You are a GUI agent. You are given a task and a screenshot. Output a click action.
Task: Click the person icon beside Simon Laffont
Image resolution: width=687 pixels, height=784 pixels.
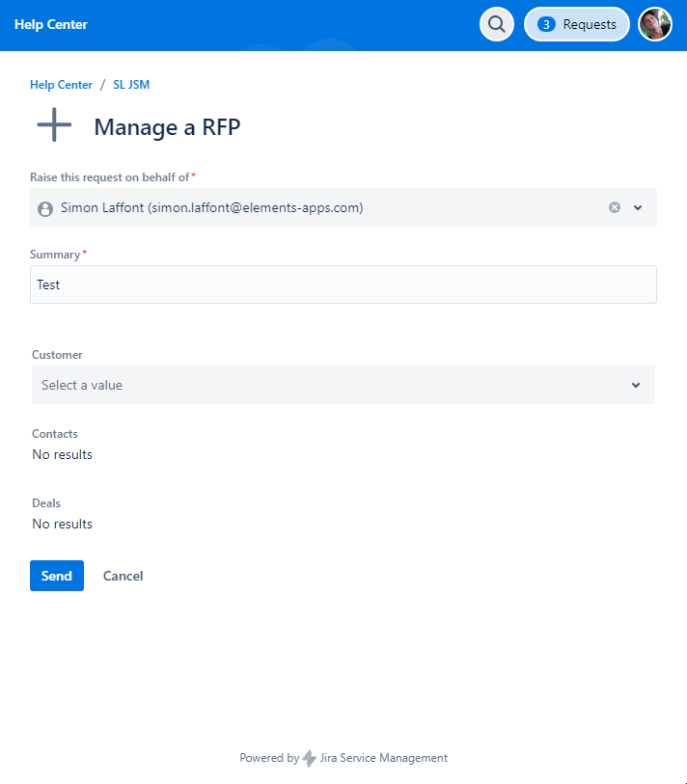[x=44, y=208]
